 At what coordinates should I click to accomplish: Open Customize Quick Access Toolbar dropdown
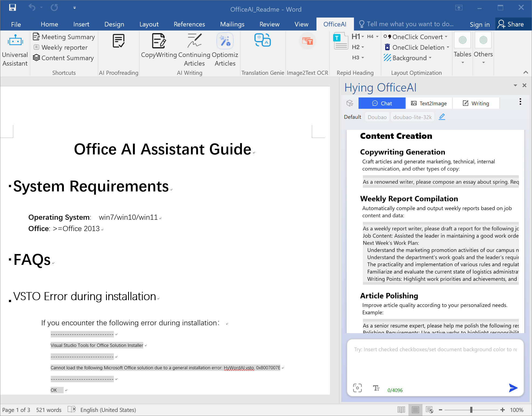click(x=74, y=8)
